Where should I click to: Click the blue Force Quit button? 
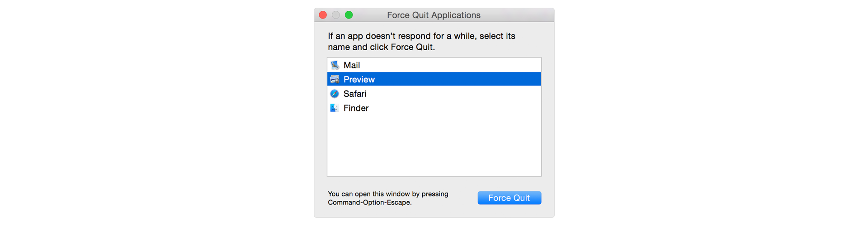[509, 198]
